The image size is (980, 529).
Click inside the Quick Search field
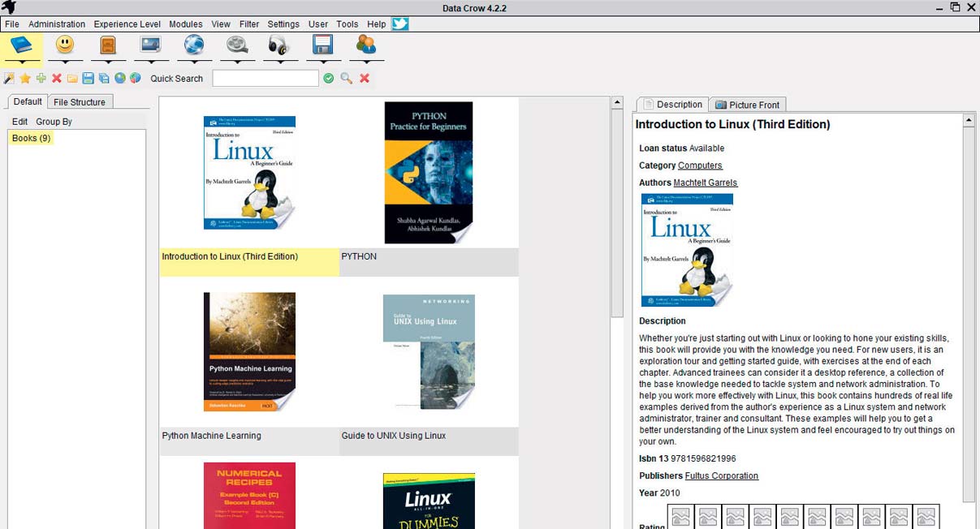coord(266,78)
